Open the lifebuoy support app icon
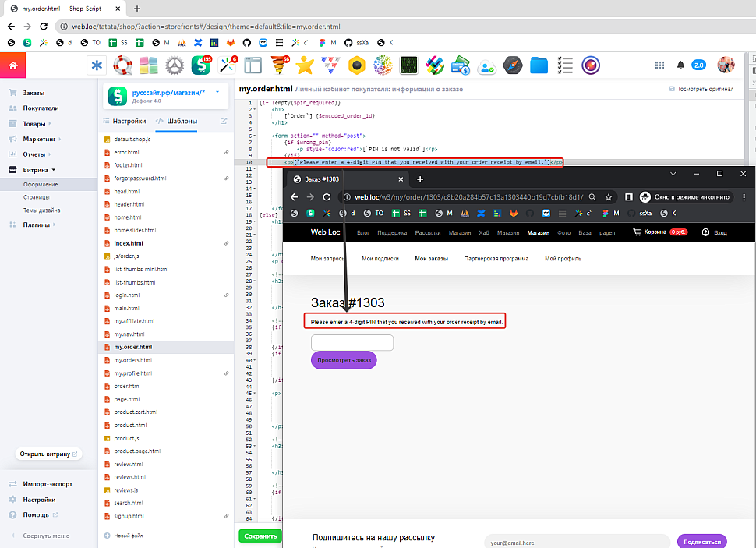This screenshot has width=756, height=548. point(122,65)
